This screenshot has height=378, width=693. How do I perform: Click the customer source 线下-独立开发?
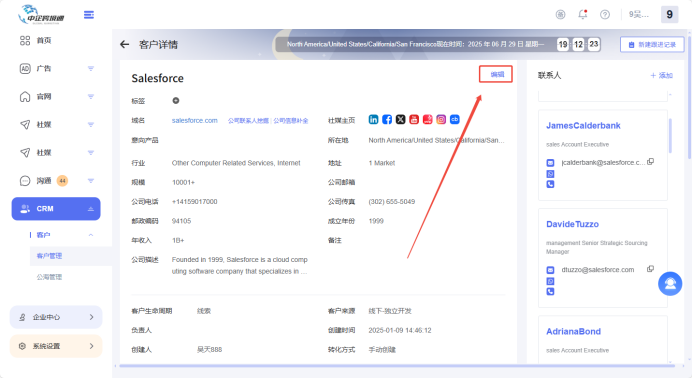coord(390,311)
